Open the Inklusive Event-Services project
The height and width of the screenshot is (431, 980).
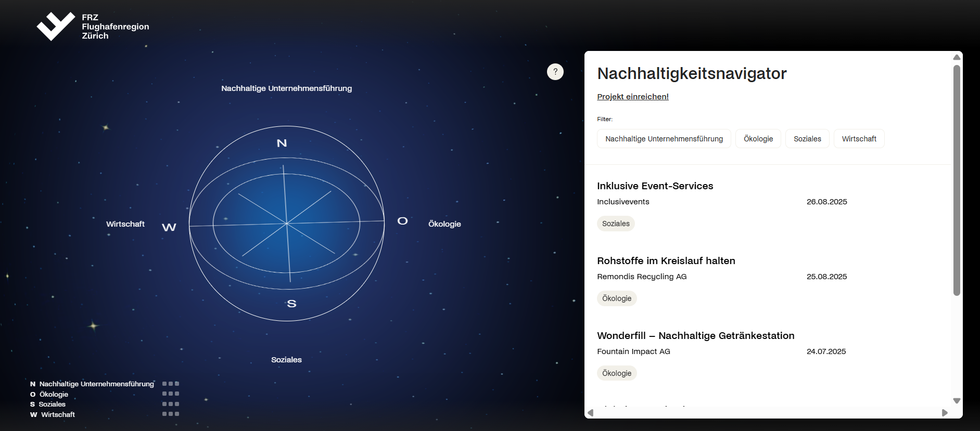(x=655, y=186)
